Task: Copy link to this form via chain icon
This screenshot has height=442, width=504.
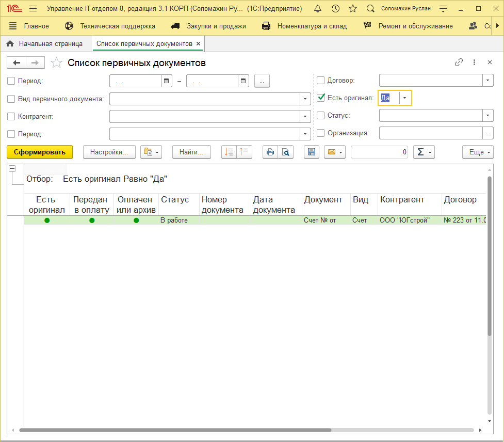Action: 459,62
